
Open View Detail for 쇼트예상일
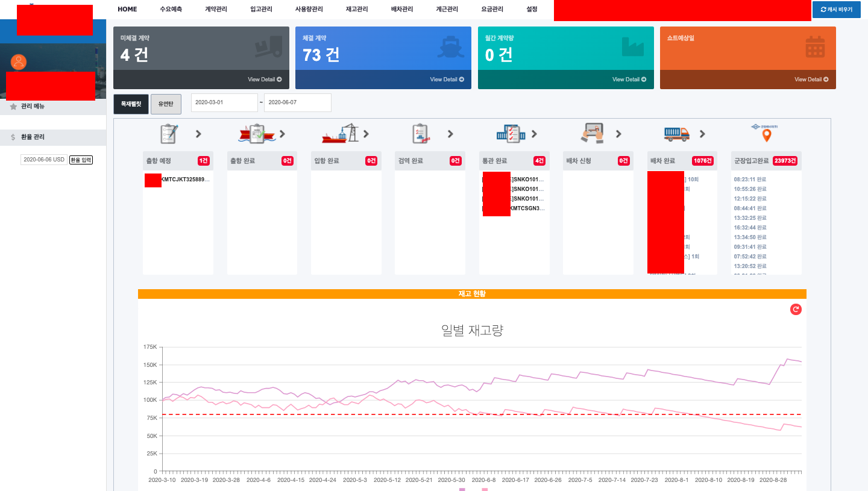coord(811,80)
